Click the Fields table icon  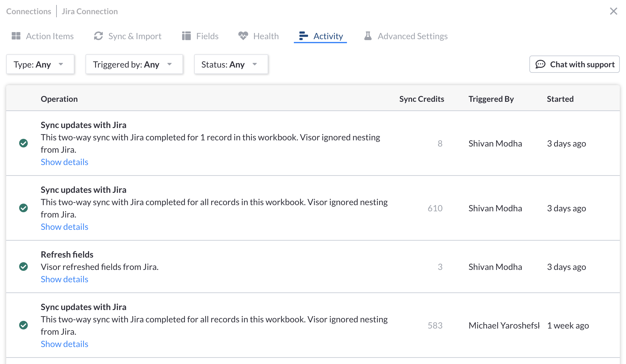pyautogui.click(x=186, y=36)
